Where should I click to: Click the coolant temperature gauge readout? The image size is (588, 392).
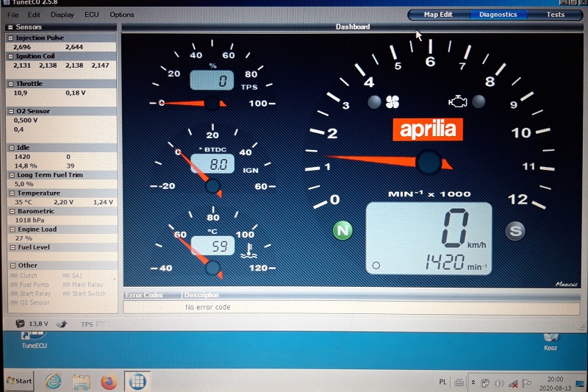[213, 246]
